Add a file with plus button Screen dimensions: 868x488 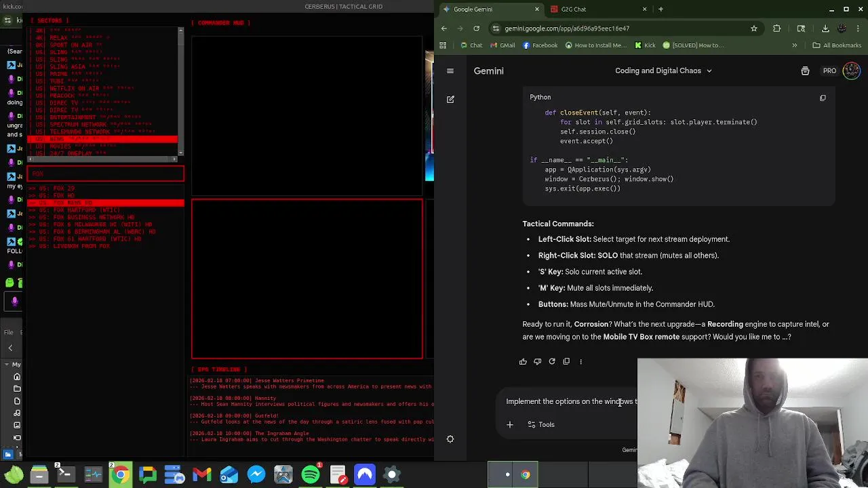[x=510, y=424]
